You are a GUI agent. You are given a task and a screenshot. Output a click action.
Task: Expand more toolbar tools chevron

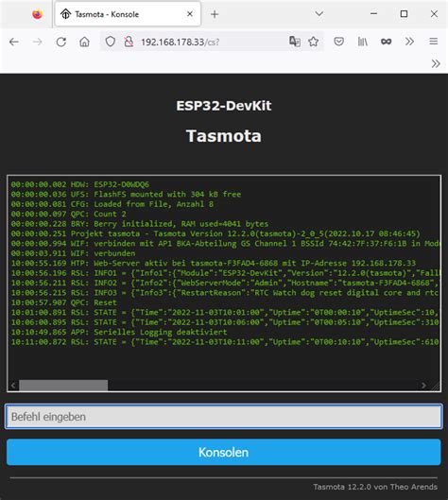409,42
